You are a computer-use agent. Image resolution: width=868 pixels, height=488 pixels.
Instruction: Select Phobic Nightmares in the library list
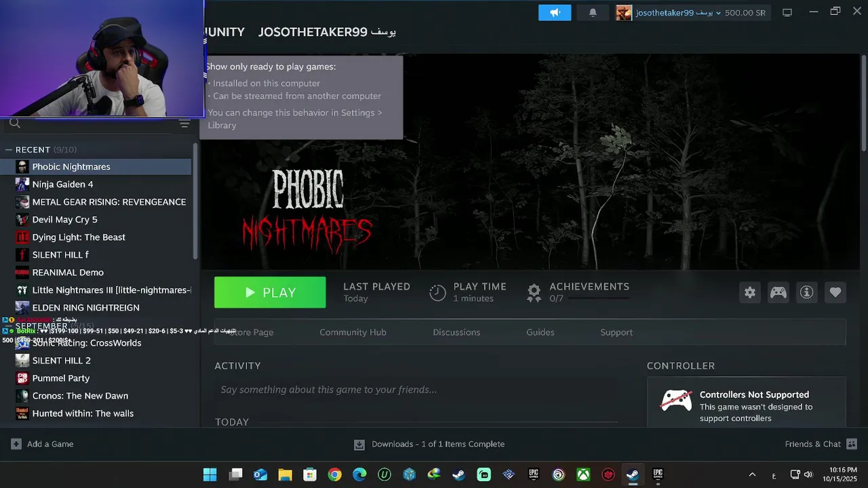96,167
